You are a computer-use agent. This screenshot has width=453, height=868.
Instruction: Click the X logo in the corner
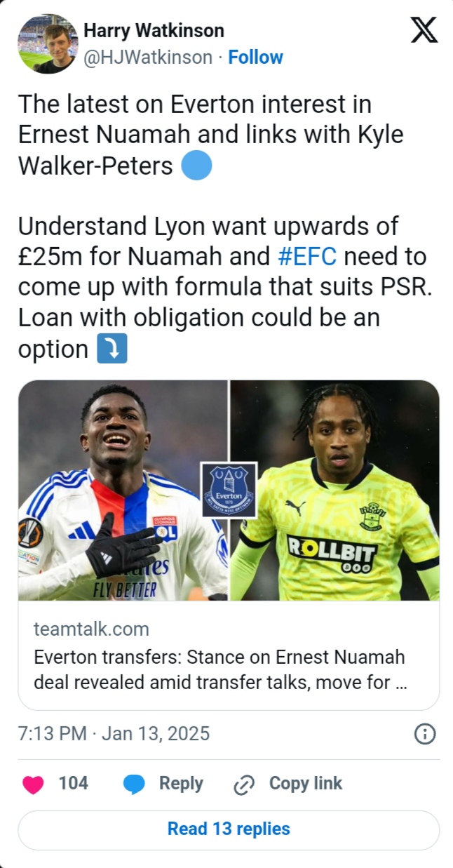coord(424,30)
